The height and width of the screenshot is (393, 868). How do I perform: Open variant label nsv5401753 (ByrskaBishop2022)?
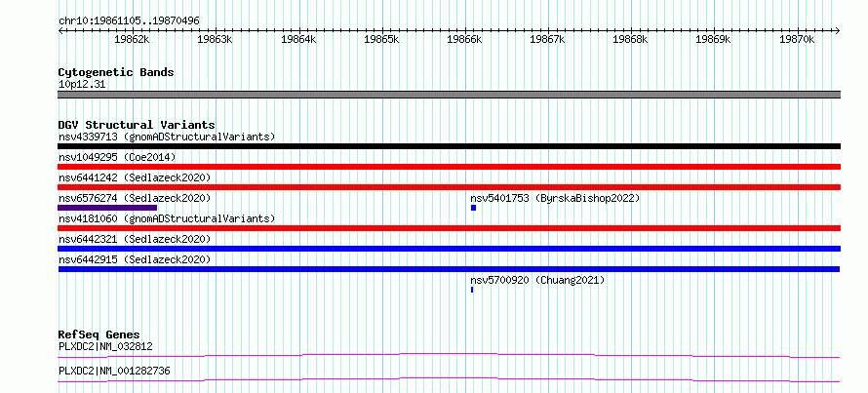(555, 198)
